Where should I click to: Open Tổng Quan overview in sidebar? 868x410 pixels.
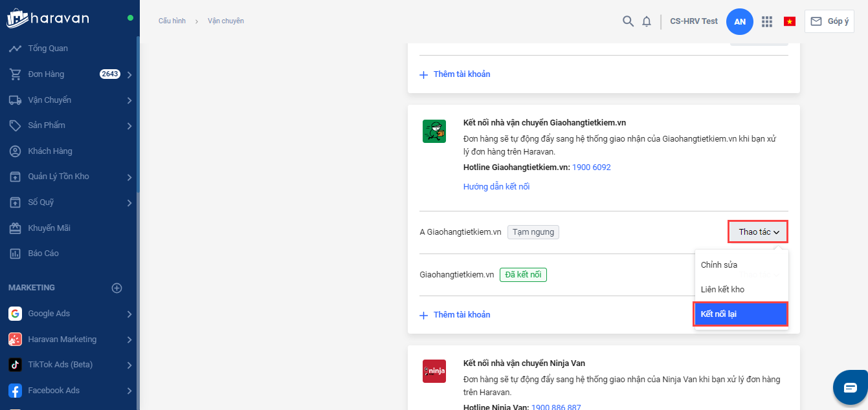pos(48,49)
